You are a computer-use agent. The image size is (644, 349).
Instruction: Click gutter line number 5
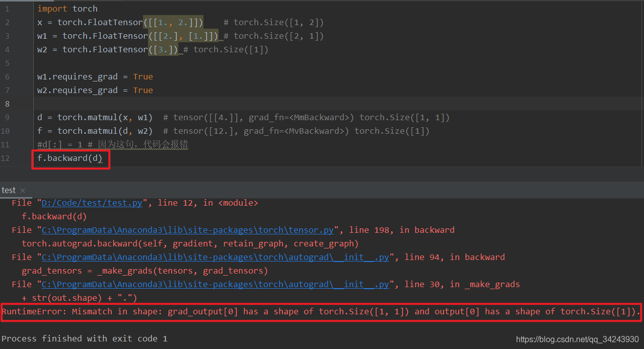click(7, 63)
